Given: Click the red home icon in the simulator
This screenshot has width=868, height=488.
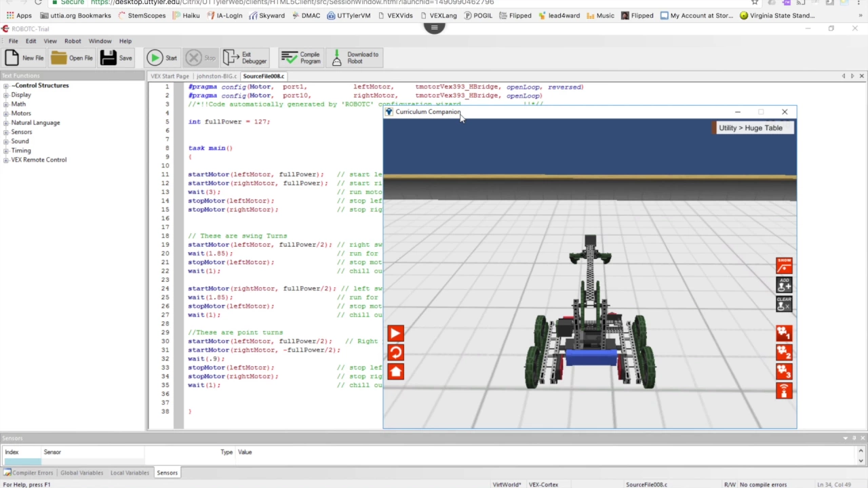Looking at the screenshot, I should (x=395, y=371).
